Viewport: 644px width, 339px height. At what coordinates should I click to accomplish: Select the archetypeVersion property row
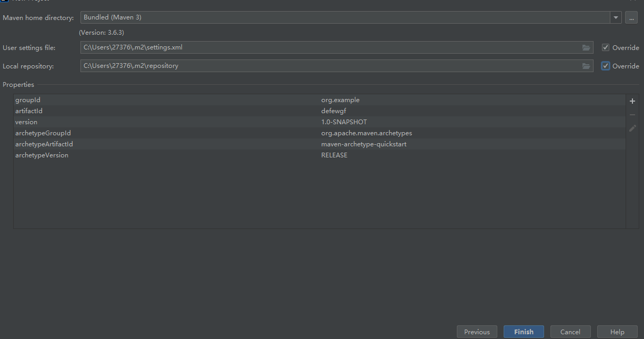tap(320, 155)
